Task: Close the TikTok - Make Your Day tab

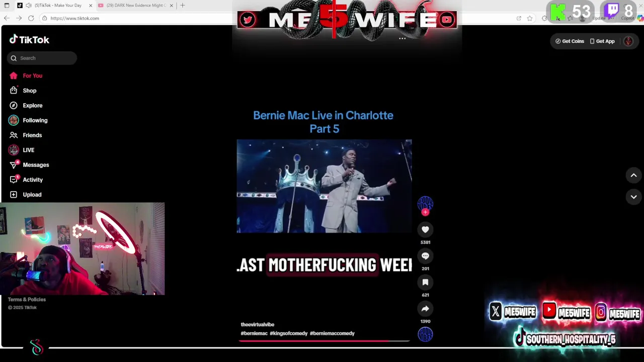Action: (x=91, y=5)
